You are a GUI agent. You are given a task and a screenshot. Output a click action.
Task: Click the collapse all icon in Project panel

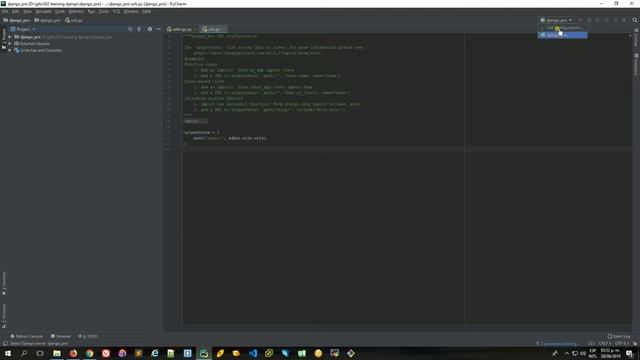tap(139, 29)
